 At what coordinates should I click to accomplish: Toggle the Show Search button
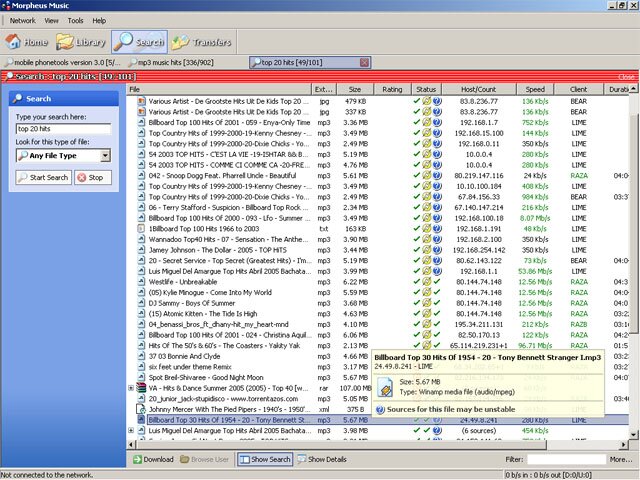265,459
